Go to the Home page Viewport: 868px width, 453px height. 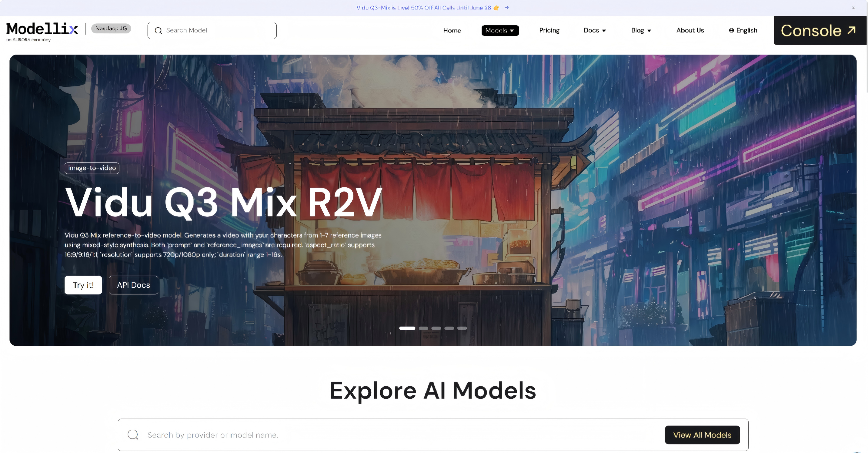tap(452, 30)
